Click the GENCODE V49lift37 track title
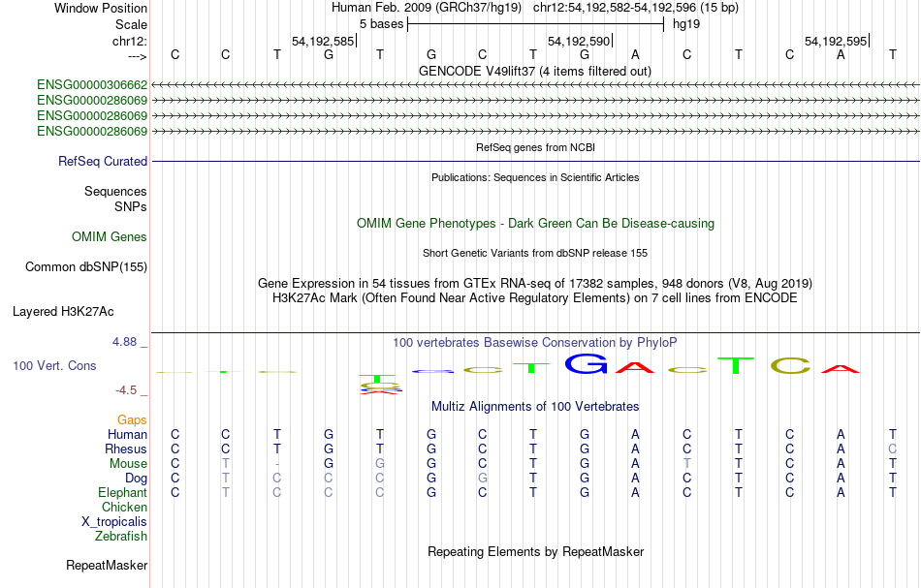Image resolution: width=921 pixels, height=588 pixels. 535,72
